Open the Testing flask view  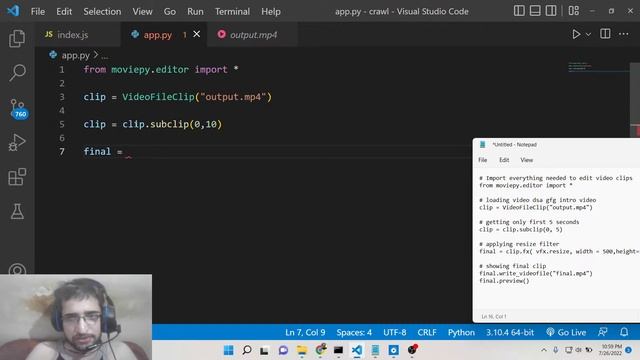[17, 211]
